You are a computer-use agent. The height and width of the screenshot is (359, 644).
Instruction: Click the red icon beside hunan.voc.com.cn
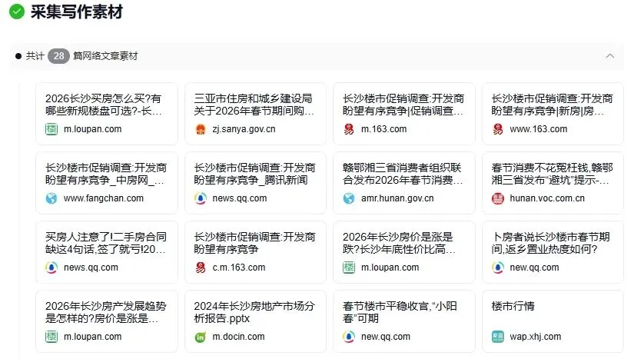pos(498,198)
